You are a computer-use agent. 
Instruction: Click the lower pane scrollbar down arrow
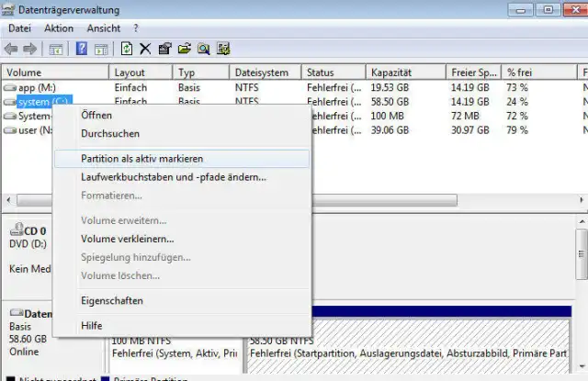(582, 366)
